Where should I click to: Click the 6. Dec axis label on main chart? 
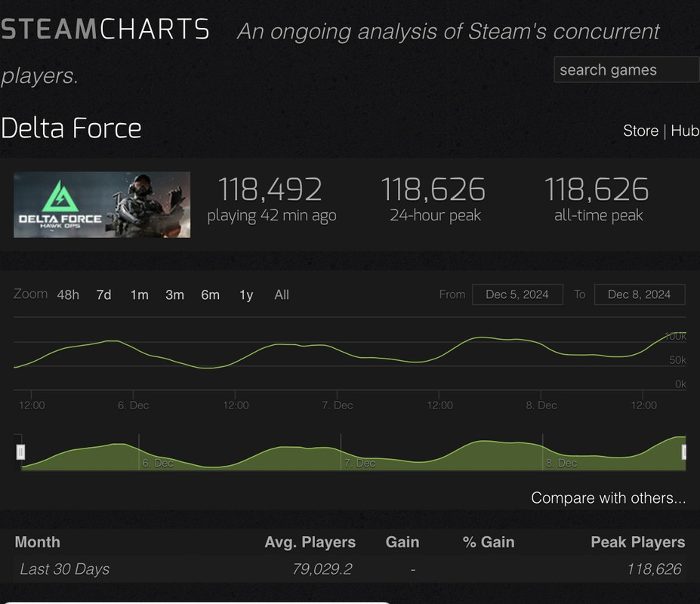(133, 405)
